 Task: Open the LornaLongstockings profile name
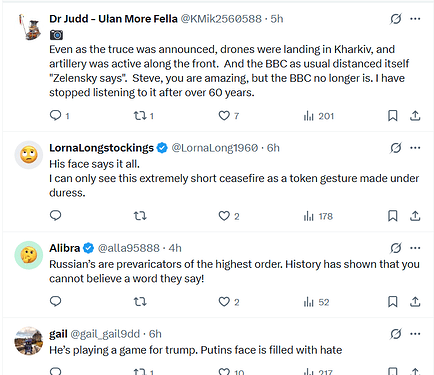(x=101, y=148)
